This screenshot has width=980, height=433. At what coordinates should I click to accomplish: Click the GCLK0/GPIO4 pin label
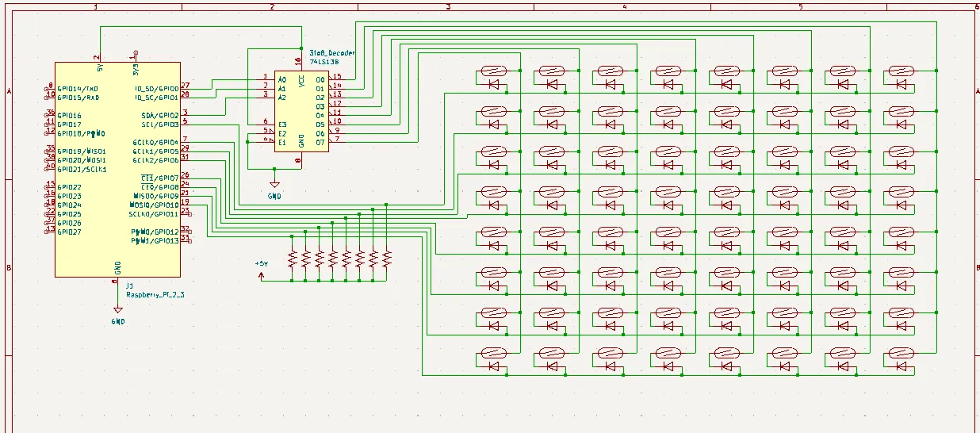[156, 142]
